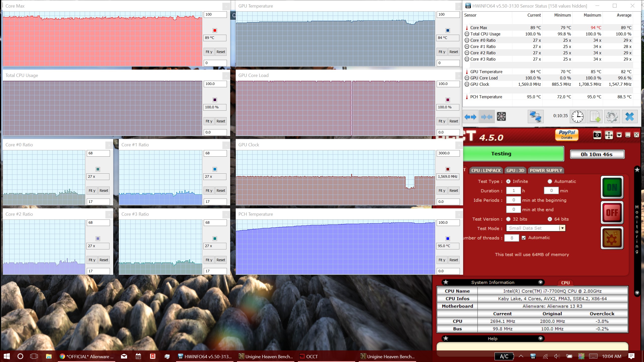Open HWiNFO fan control icon
This screenshot has width=644, height=362.
(501, 117)
